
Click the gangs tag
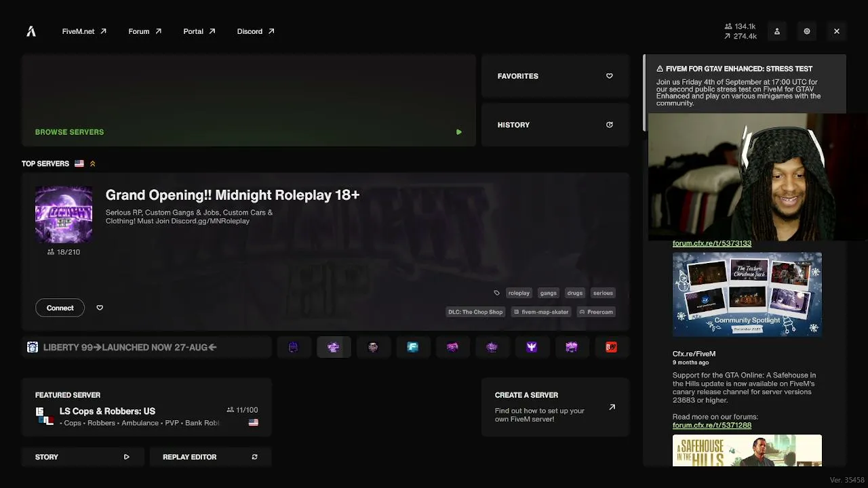pyautogui.click(x=548, y=293)
